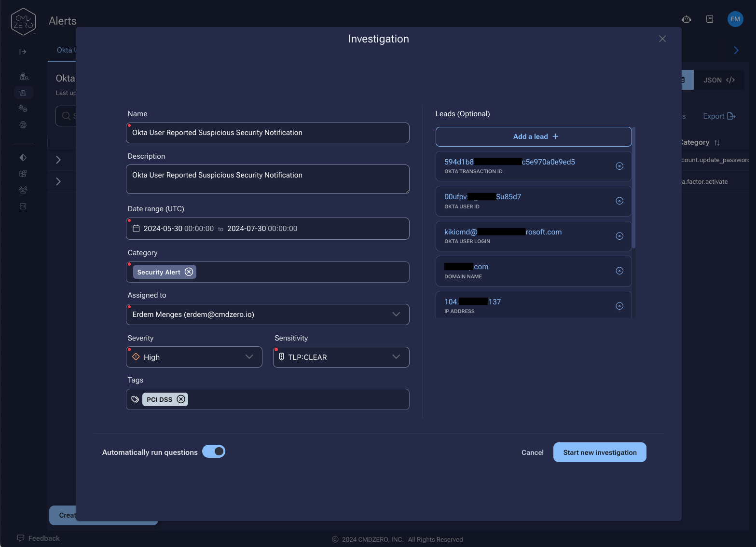Open the Feedback link
This screenshot has height=547, width=756.
[x=39, y=538]
